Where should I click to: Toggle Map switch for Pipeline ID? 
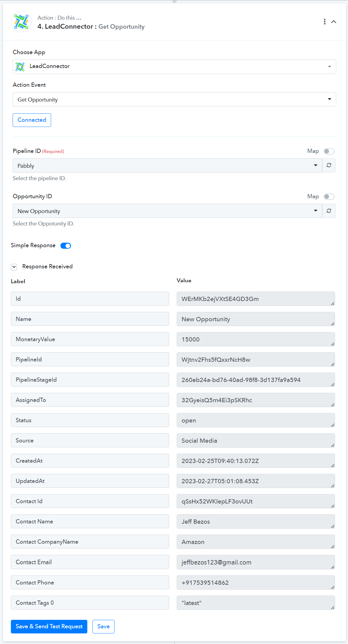click(x=329, y=151)
